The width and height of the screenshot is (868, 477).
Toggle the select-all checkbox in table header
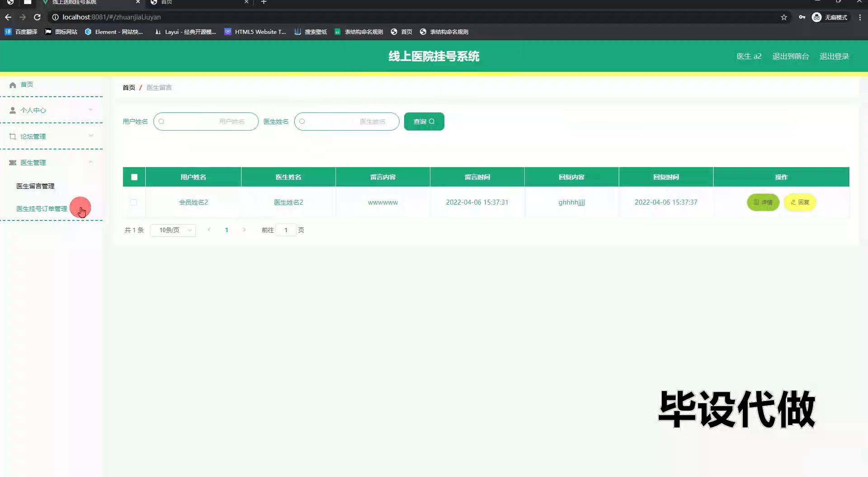point(134,177)
